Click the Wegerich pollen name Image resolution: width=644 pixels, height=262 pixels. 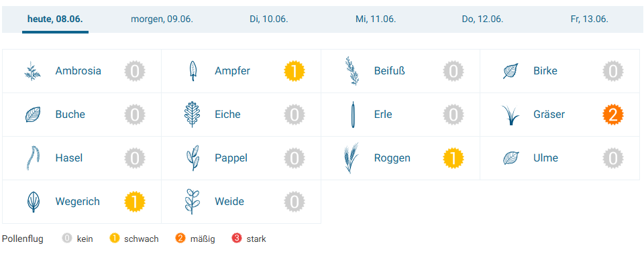pos(78,202)
